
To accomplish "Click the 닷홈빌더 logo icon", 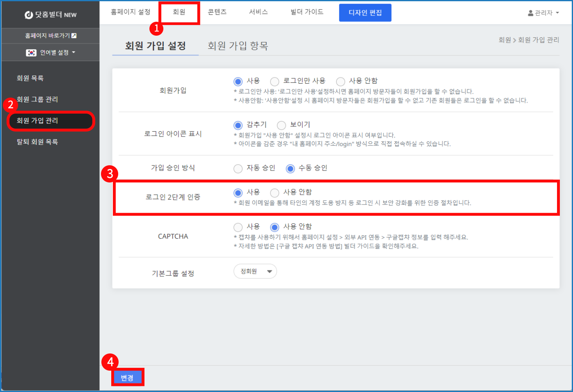I will tap(29, 15).
